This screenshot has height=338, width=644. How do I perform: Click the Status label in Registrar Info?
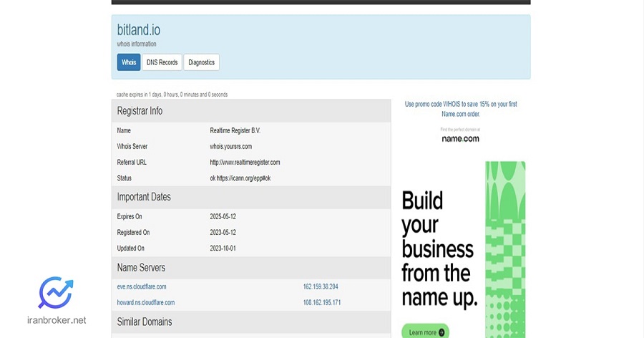point(124,178)
